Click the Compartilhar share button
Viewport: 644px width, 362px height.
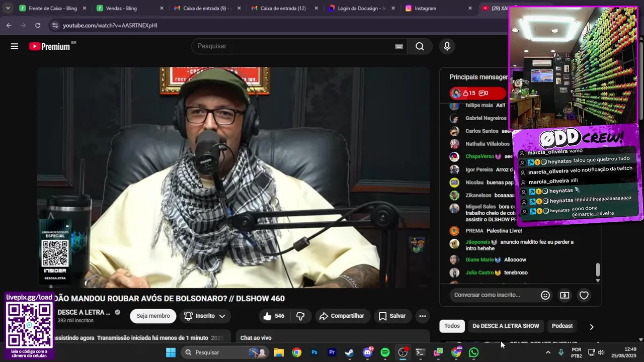(342, 316)
